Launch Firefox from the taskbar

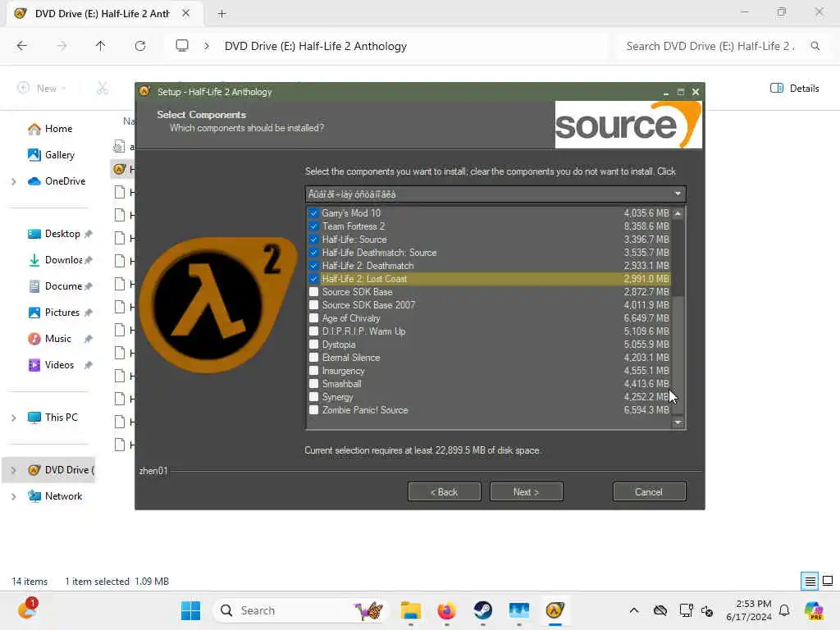[x=447, y=610]
